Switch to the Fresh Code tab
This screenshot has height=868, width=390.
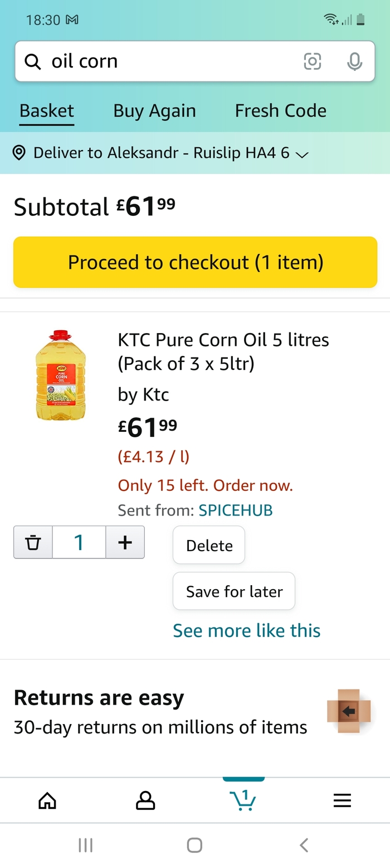coord(280,110)
